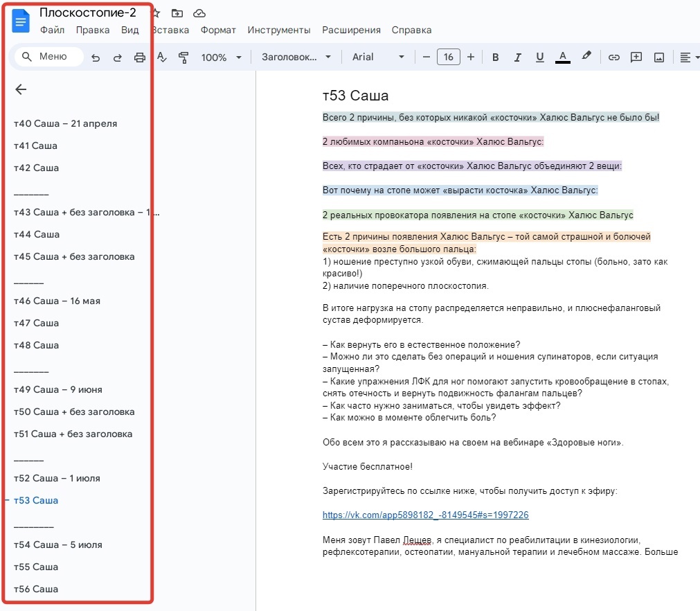The width and height of the screenshot is (700, 611).
Task: Open the highlight color tool
Action: (586, 56)
